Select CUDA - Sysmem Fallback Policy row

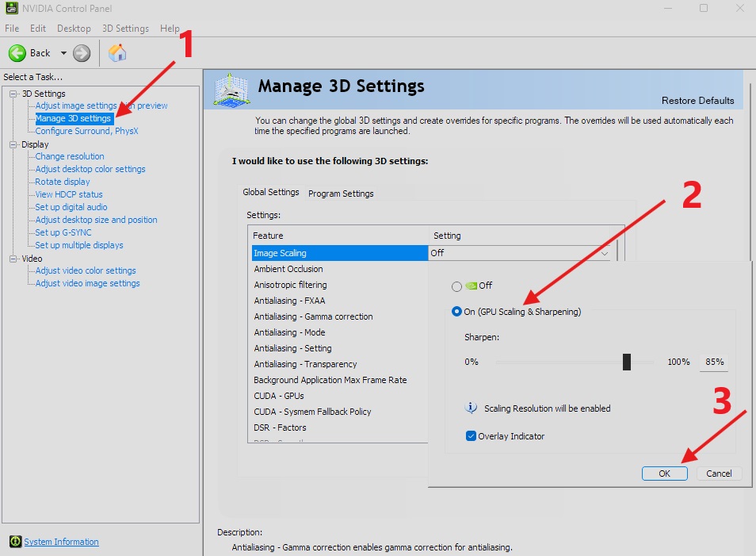coord(339,412)
